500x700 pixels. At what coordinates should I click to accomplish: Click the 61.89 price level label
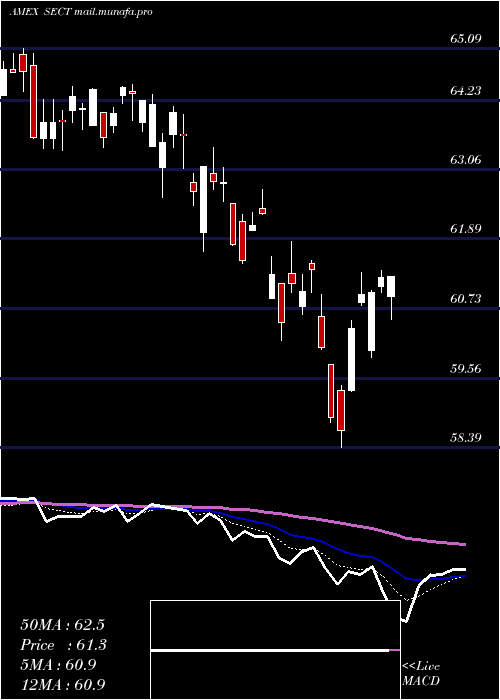point(466,229)
